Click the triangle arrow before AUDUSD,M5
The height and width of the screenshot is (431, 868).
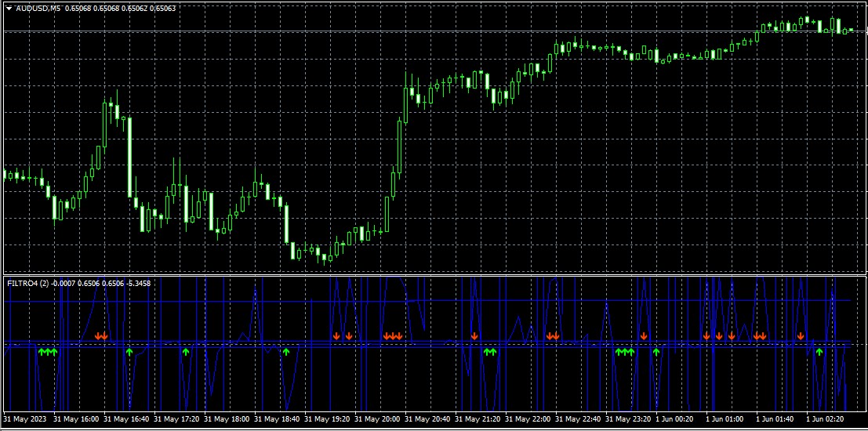pos(9,9)
